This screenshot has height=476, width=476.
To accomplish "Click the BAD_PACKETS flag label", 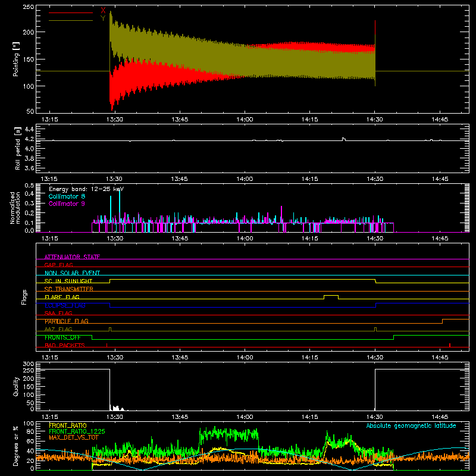I will 65,345.
